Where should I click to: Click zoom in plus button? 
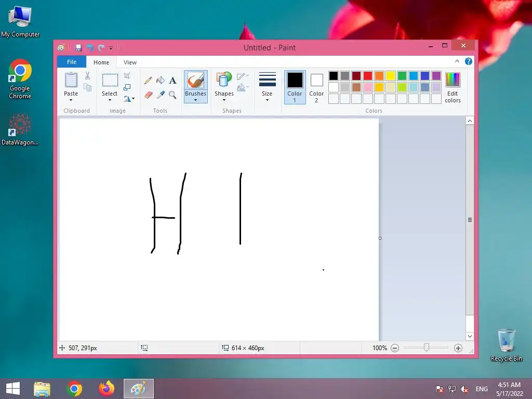point(458,348)
